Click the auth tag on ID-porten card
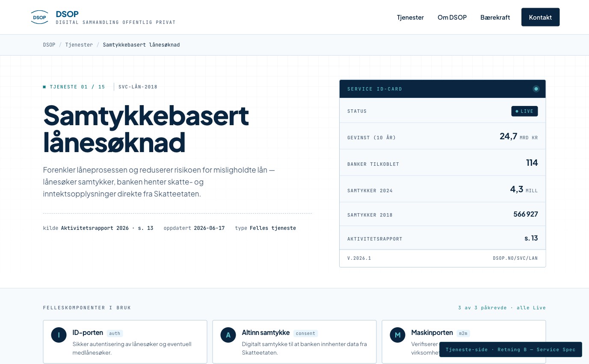The image size is (589, 364). (x=115, y=333)
